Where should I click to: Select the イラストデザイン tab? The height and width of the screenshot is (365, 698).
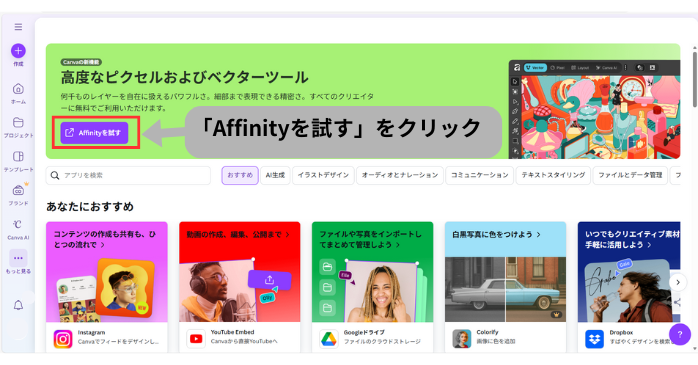click(323, 175)
